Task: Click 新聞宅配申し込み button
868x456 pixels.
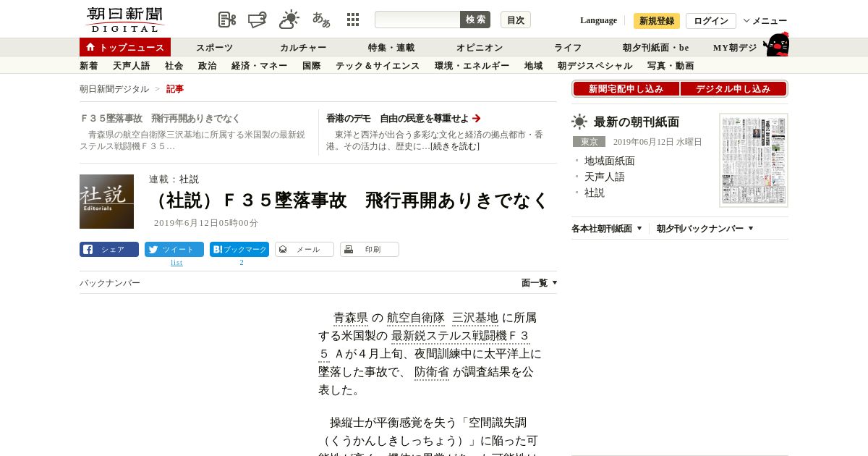Action: [626, 89]
